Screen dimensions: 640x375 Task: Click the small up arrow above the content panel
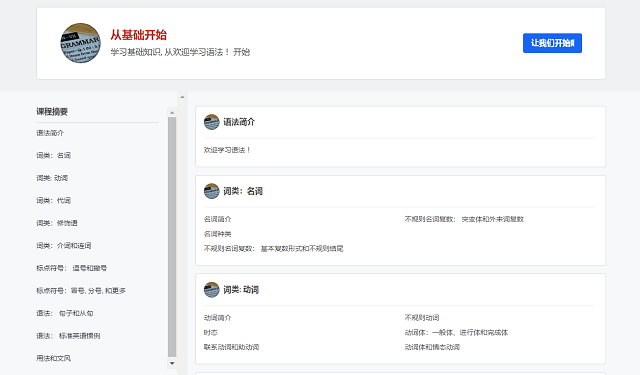click(182, 97)
